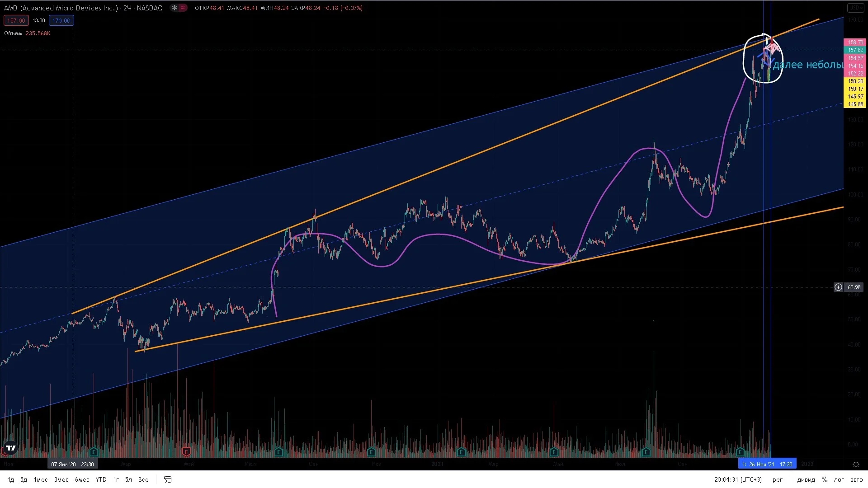Open the session type menu (рег)
Image resolution: width=868 pixels, height=488 pixels.
[778, 479]
